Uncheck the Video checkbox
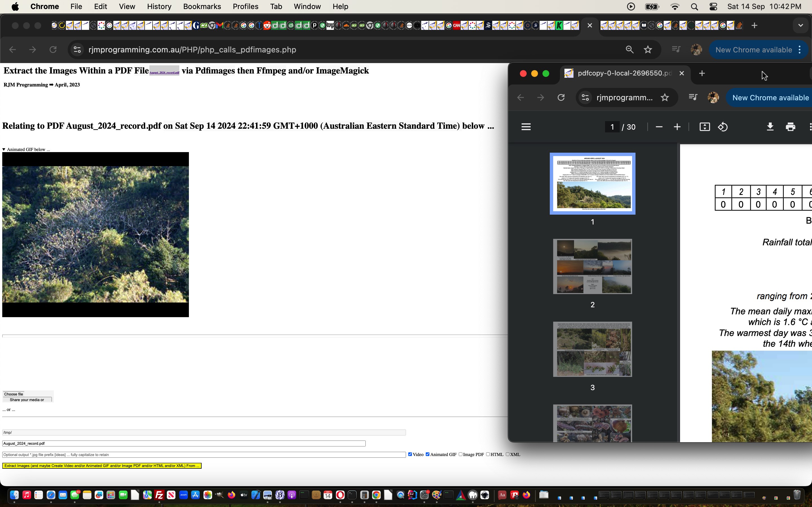 (x=410, y=454)
